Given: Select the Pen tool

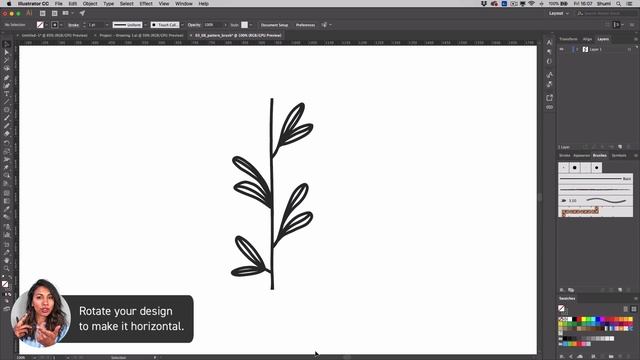Looking at the screenshot, I should click(7, 78).
